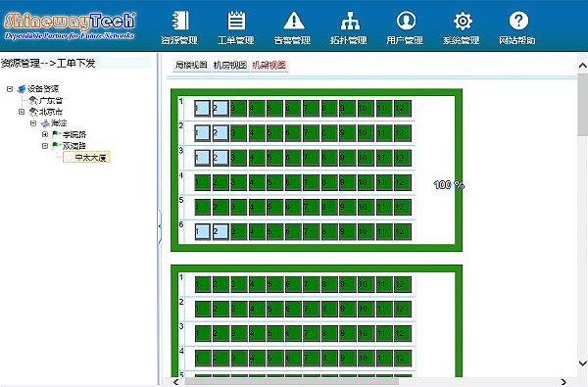Open 网站帮助 question mark icon

[518, 21]
